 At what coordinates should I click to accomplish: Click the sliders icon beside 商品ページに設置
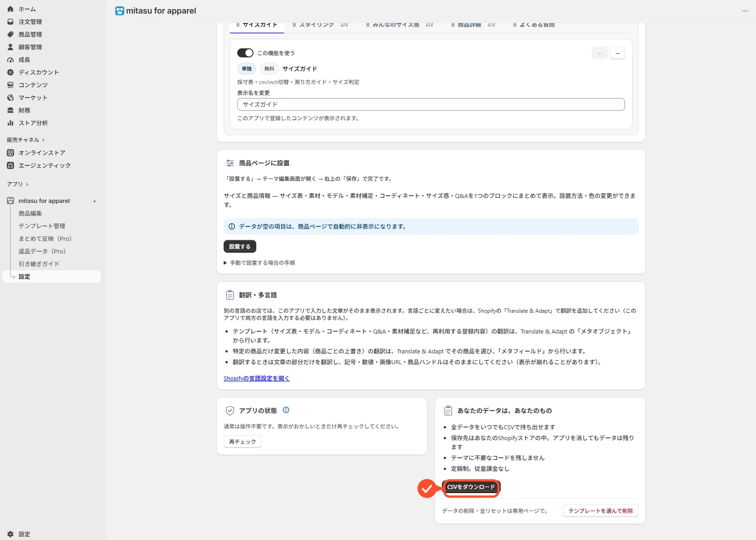point(230,163)
